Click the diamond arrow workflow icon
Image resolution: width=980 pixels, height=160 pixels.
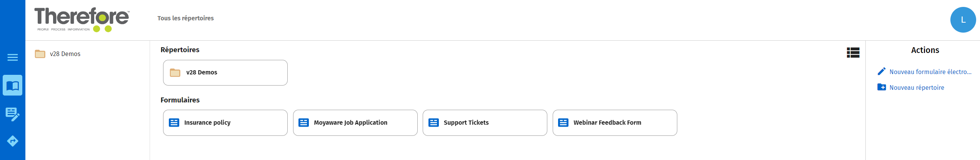tap(13, 141)
